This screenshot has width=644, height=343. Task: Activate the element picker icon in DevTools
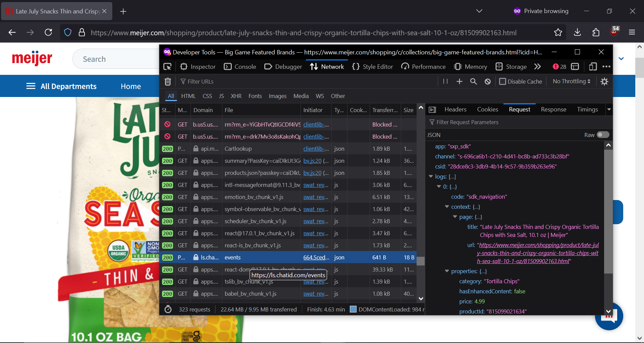(x=167, y=67)
